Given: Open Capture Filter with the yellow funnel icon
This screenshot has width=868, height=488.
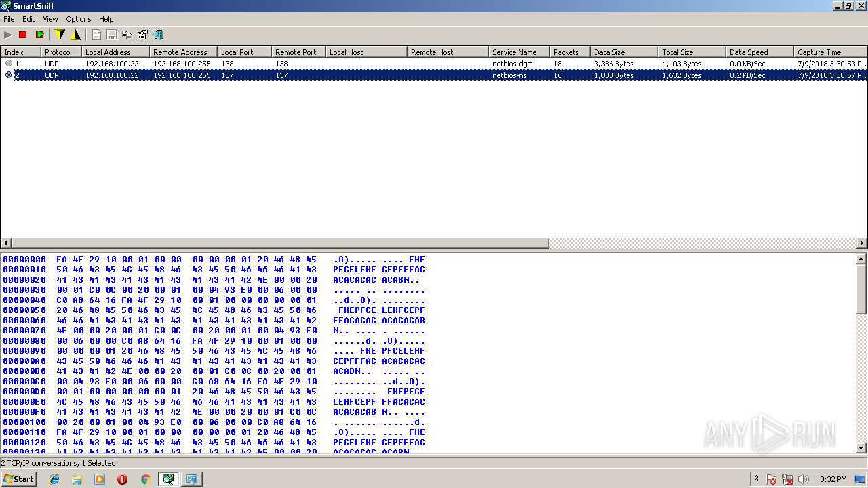Looking at the screenshot, I should (60, 35).
